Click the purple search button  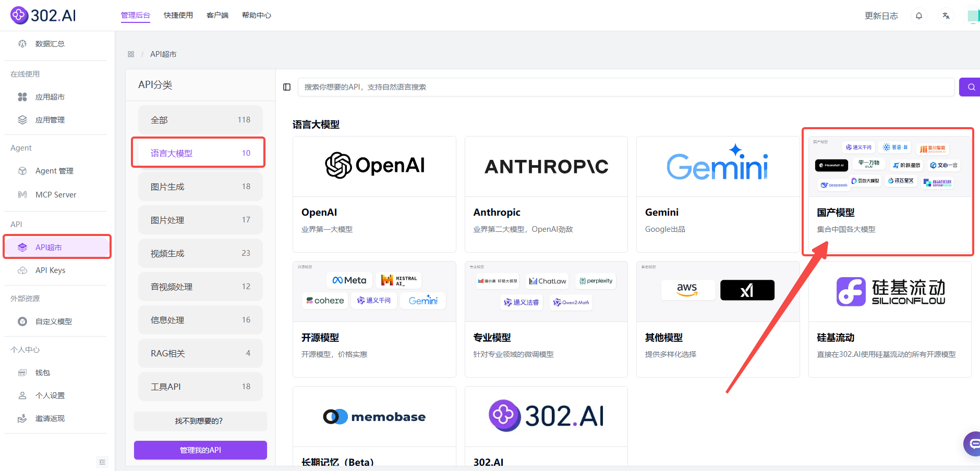[x=971, y=87]
